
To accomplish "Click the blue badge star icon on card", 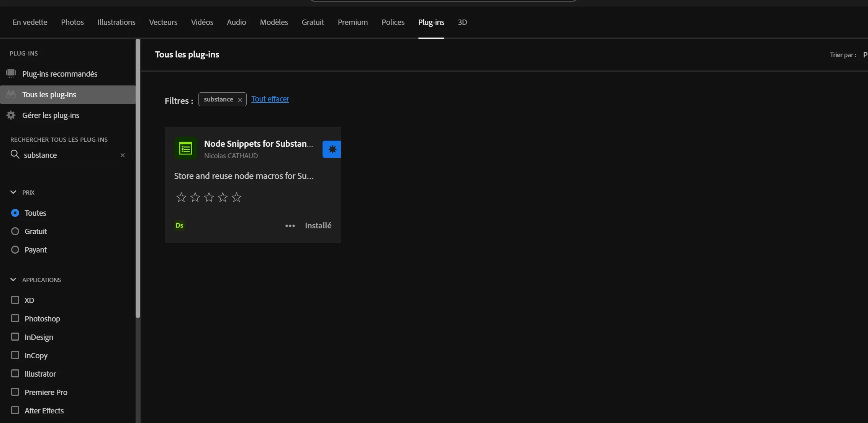I will pos(332,149).
